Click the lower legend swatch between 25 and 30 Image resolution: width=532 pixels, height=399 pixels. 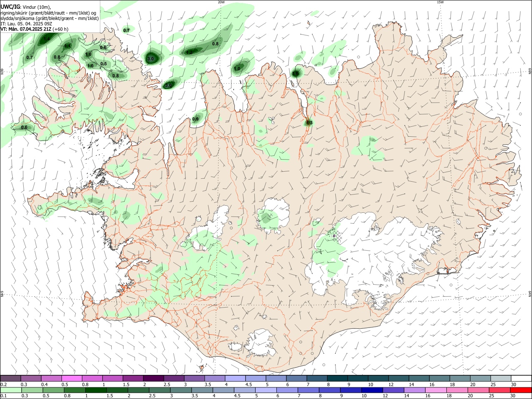(x=500, y=390)
